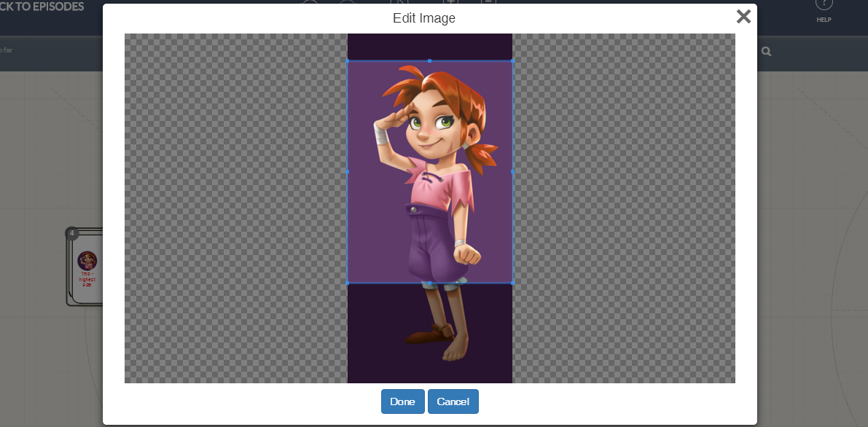Click the bottom-right crop handle

click(x=512, y=283)
